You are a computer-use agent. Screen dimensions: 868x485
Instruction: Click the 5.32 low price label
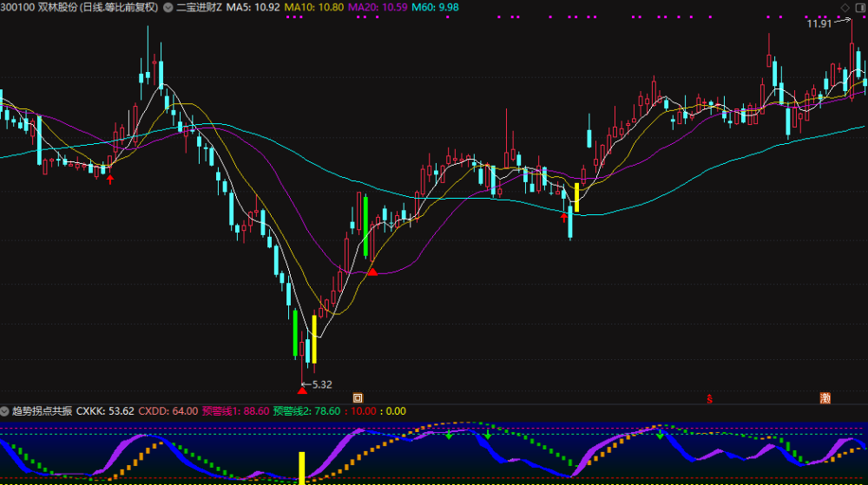(x=322, y=384)
